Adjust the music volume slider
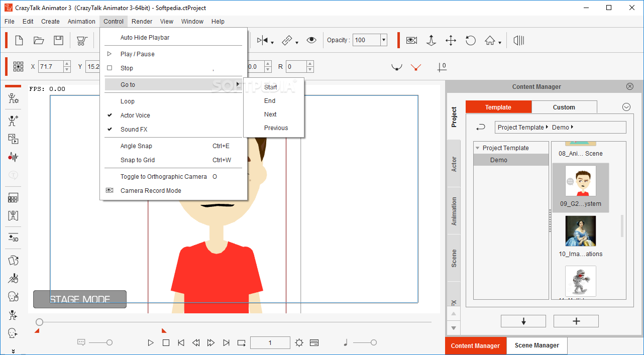 [x=364, y=342]
